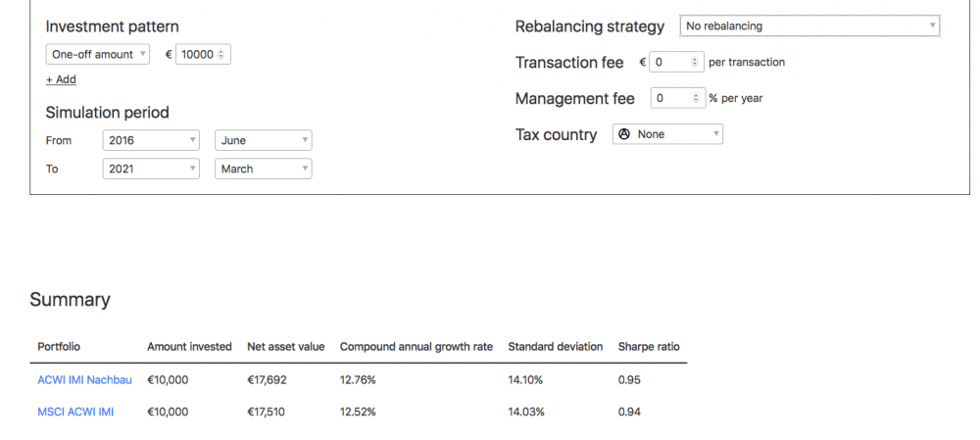Open the ACWI IMI Nachbau portfolio link
Image resolution: width=980 pixels, height=440 pixels.
click(x=84, y=379)
